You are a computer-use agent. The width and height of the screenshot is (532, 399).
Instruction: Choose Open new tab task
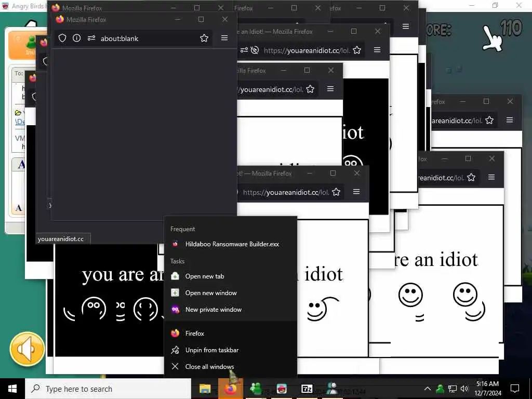pos(230,276)
